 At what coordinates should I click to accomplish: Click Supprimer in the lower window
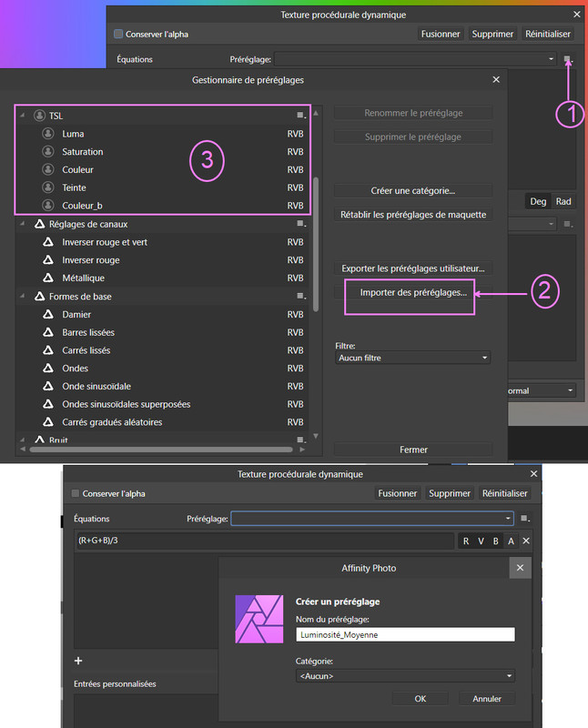[x=450, y=493]
